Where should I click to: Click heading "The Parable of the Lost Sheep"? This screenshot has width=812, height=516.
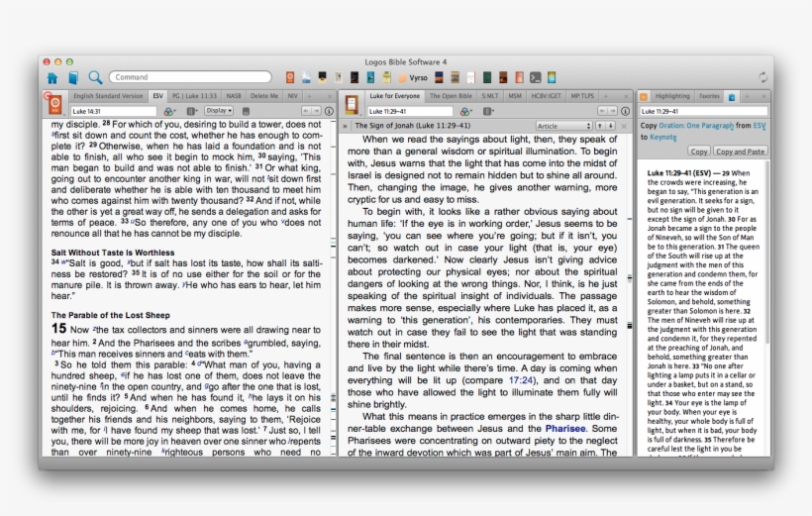coord(110,315)
